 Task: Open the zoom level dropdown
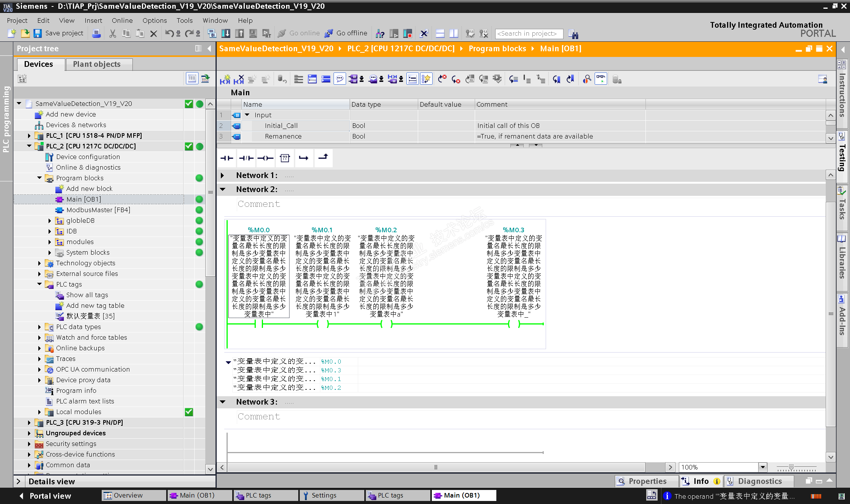pos(763,467)
